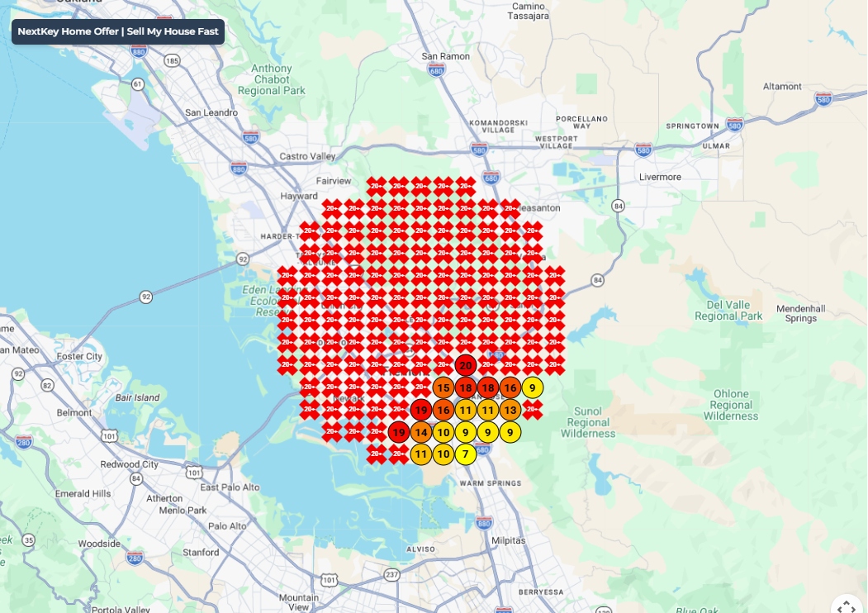Click the 20+ marker beside the 13 circle
The width and height of the screenshot is (868, 613).
pos(532,410)
